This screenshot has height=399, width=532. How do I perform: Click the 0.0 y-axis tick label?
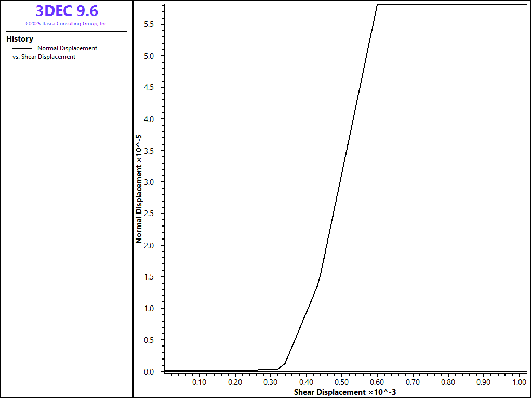(151, 372)
